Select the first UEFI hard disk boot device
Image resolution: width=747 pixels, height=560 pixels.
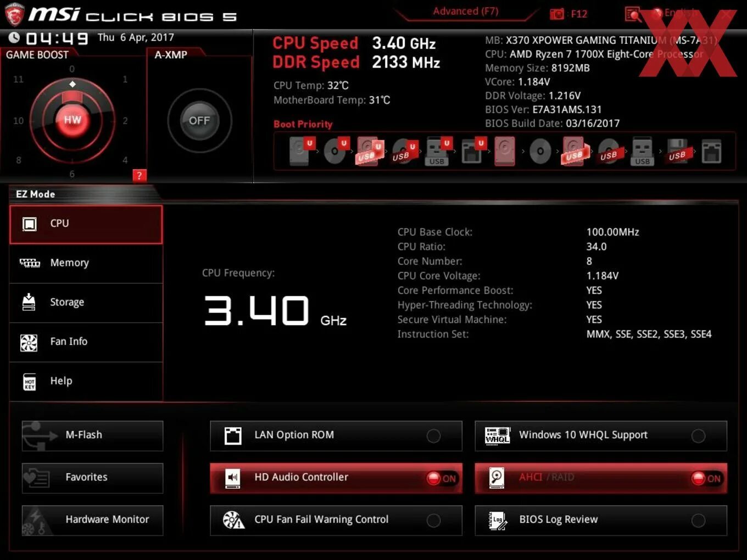pyautogui.click(x=300, y=151)
